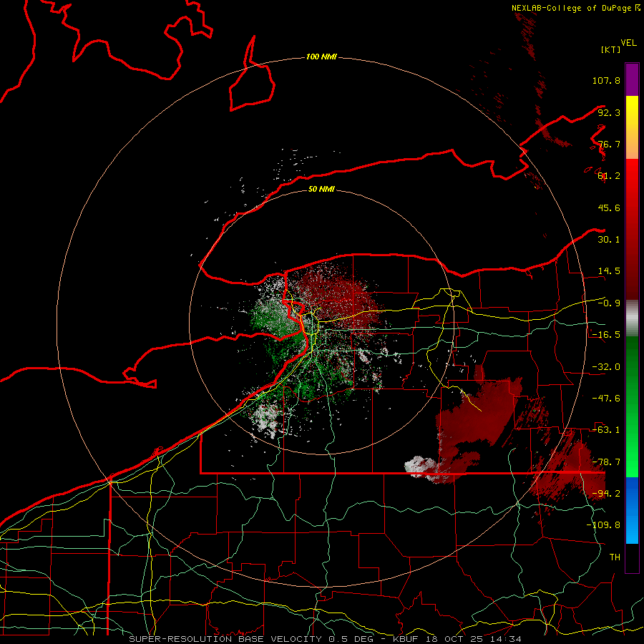Click the 30.1 velocity scale value
Screen dimensions: 644x644
pyautogui.click(x=609, y=240)
